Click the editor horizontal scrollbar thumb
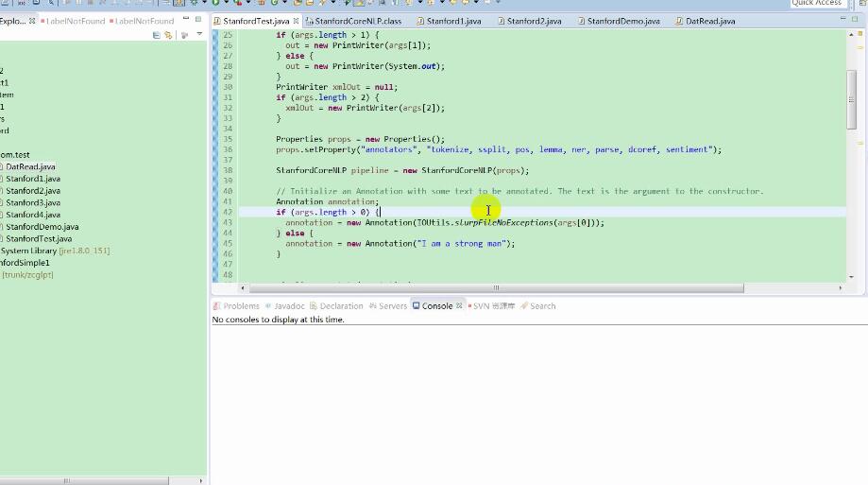The image size is (868, 485). (497, 288)
